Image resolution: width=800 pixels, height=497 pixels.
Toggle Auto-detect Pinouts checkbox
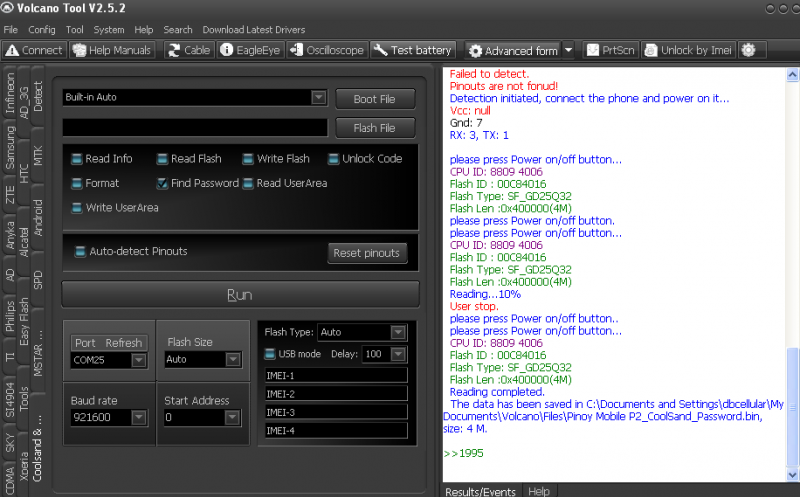pyautogui.click(x=80, y=252)
